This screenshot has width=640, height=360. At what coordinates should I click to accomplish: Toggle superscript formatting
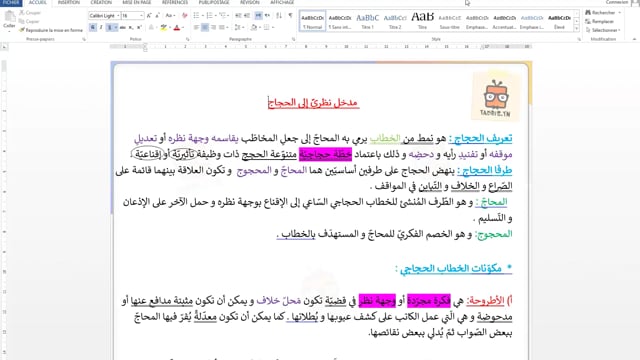[x=139, y=27]
